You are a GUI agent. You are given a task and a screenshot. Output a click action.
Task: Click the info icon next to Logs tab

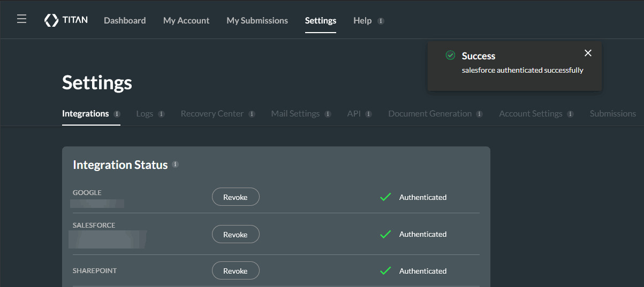point(161,114)
